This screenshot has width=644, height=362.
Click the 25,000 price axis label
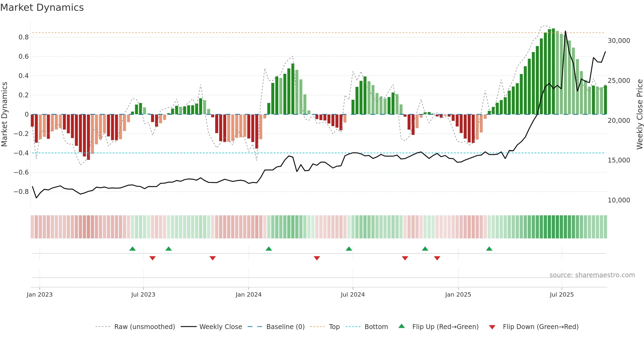619,81
